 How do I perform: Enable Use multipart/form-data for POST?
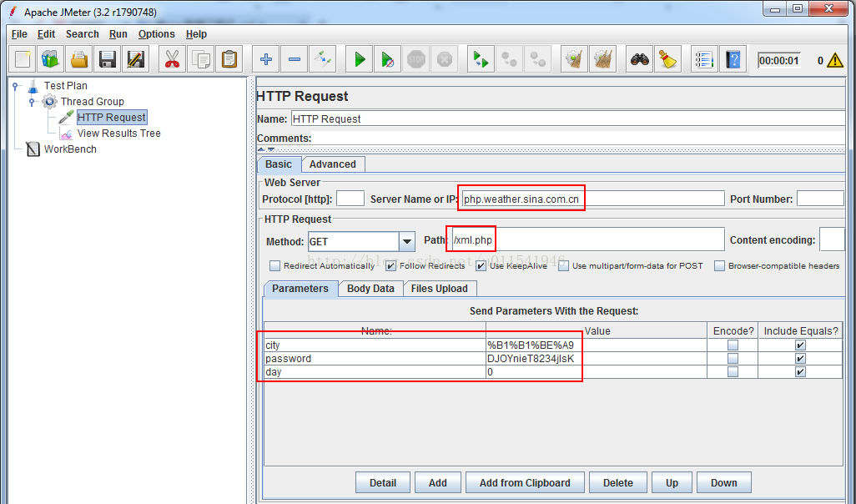point(563,266)
